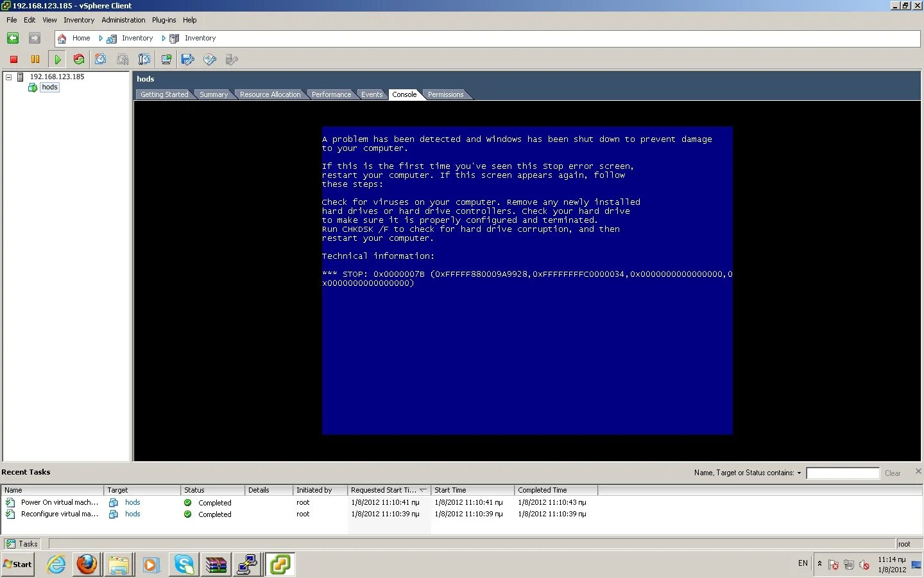Click hods link in Reconfigure task row
The width and height of the screenshot is (924, 578).
132,514
